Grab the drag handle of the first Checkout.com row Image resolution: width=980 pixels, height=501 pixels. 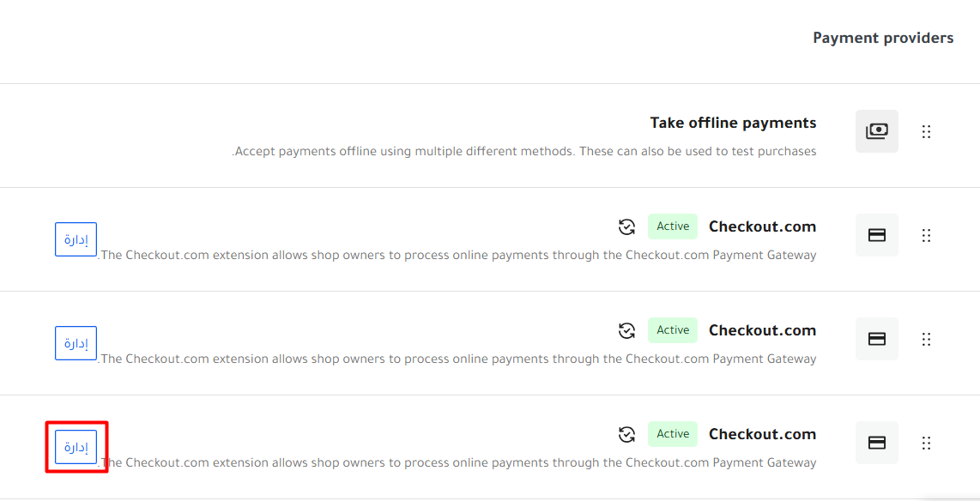(x=926, y=235)
